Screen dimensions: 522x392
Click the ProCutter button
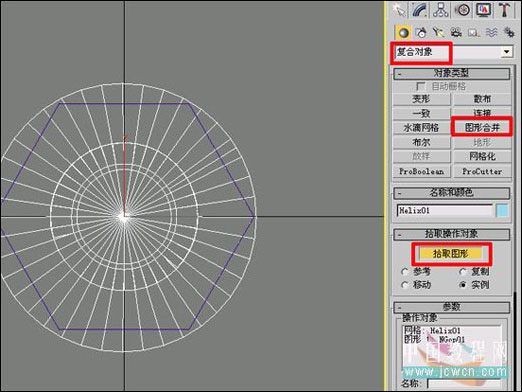coord(482,171)
